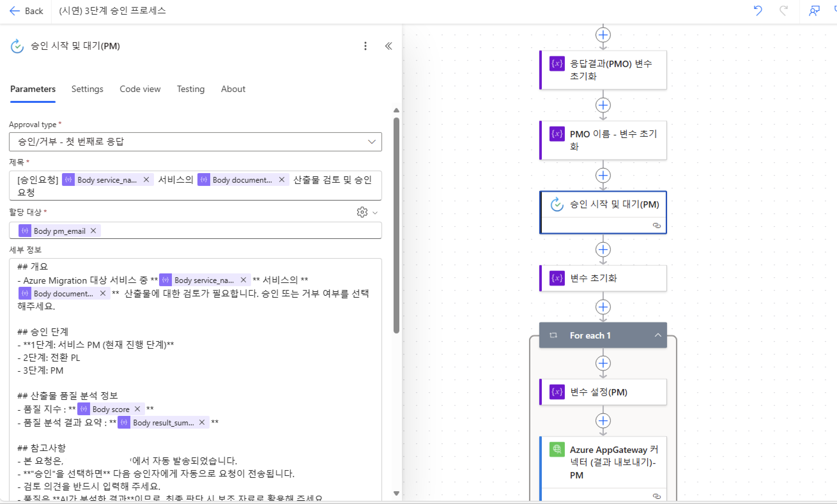Add a step above 응답결과(PMO) 변수 초기화
This screenshot has width=837, height=504.
point(603,35)
